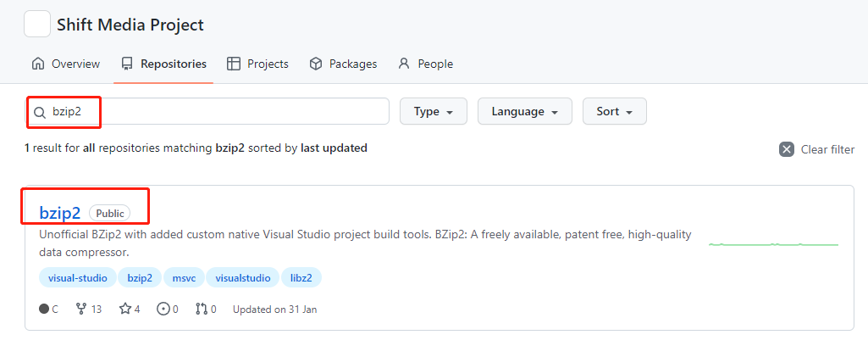This screenshot has width=868, height=357.
Task: Click the open issues icon
Action: point(163,310)
